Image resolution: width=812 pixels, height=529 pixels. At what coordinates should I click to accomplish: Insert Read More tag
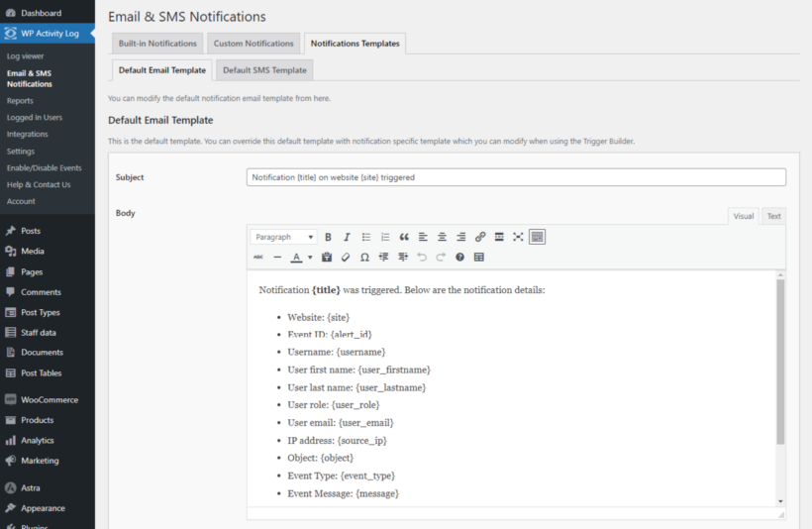[499, 237]
